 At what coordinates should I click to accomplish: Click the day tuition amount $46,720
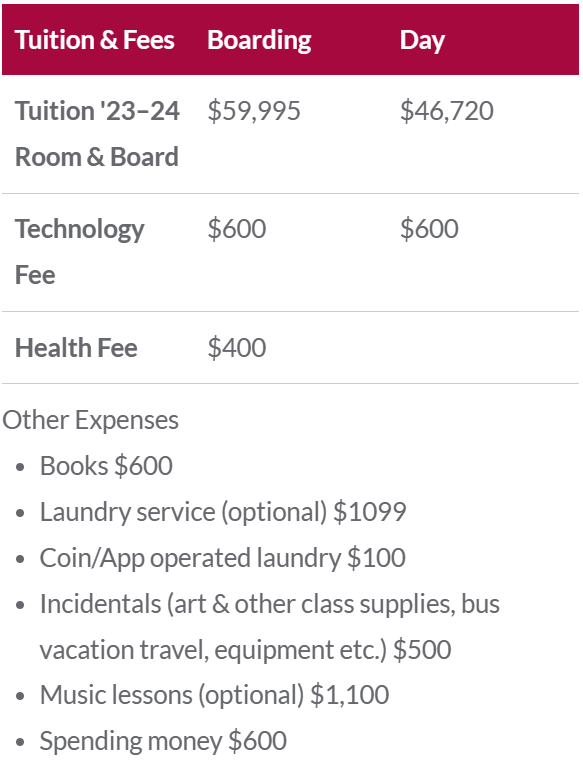[446, 111]
